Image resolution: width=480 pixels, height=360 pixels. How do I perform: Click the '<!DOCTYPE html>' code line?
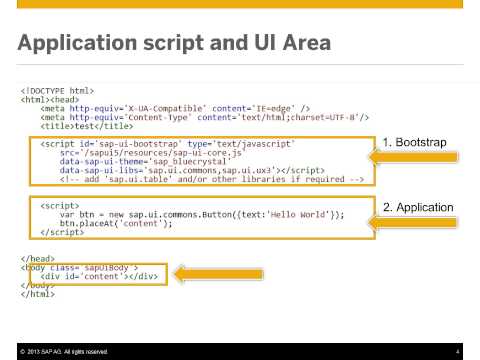click(x=57, y=91)
